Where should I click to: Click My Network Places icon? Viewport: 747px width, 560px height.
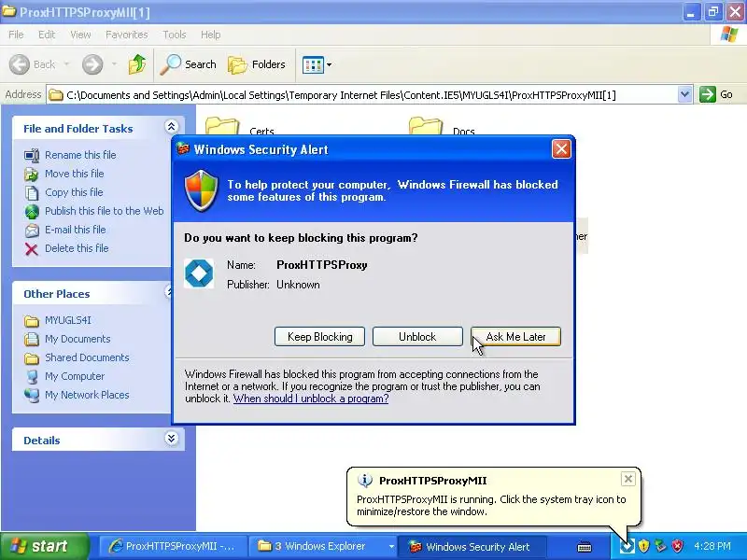tap(32, 395)
